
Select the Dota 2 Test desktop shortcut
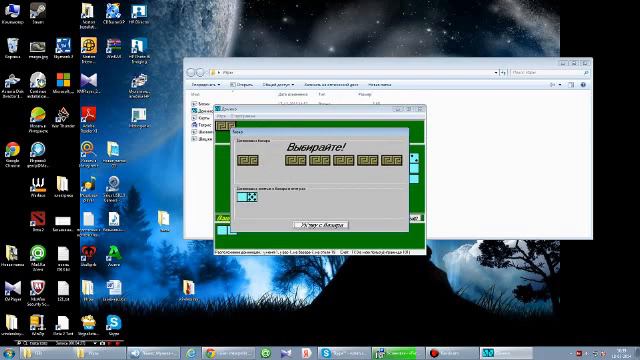click(62, 325)
